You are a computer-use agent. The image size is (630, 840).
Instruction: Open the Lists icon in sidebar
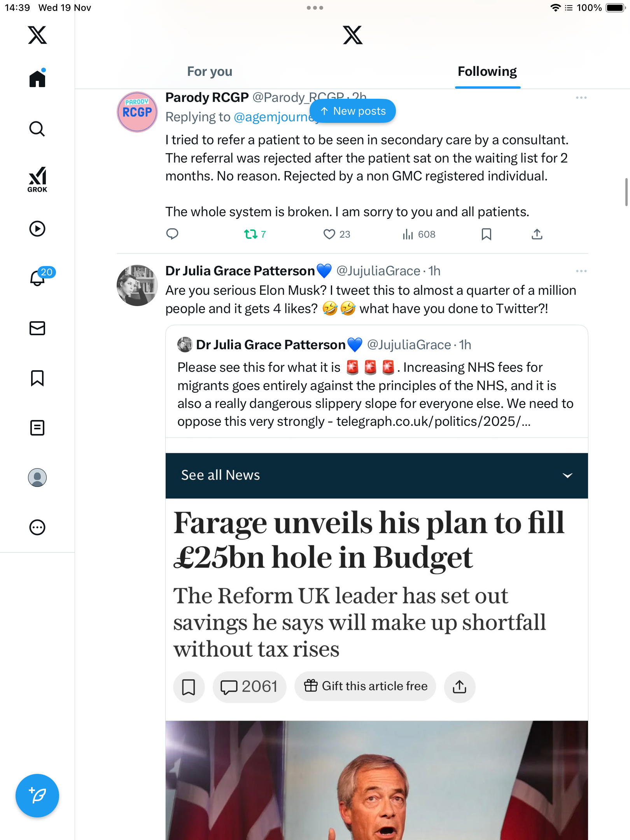[37, 428]
